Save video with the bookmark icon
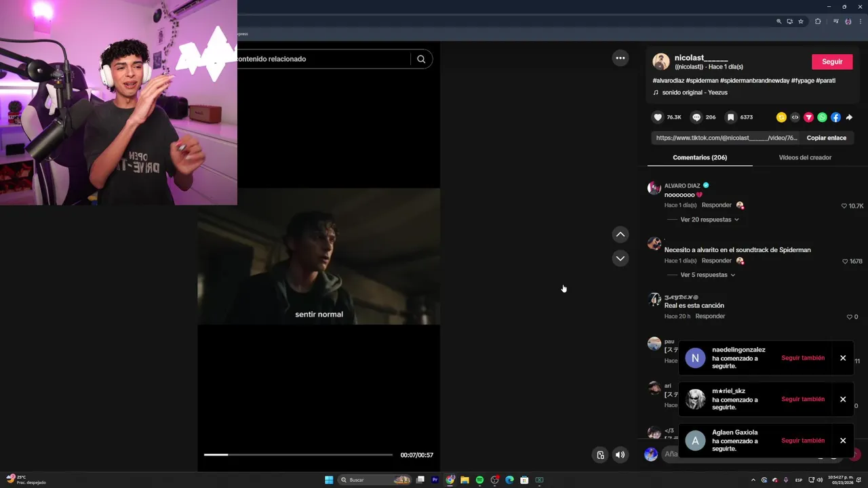Viewport: 868px width, 488px height. (x=730, y=117)
